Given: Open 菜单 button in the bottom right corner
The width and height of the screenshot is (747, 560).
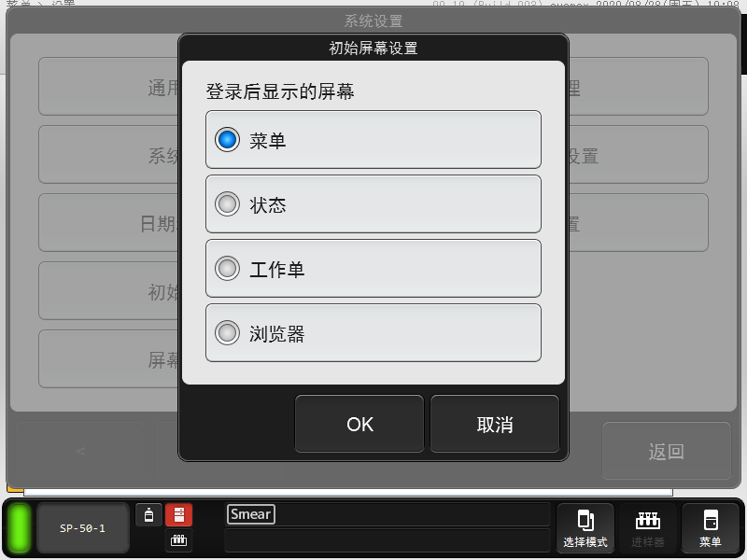Looking at the screenshot, I should 710,528.
